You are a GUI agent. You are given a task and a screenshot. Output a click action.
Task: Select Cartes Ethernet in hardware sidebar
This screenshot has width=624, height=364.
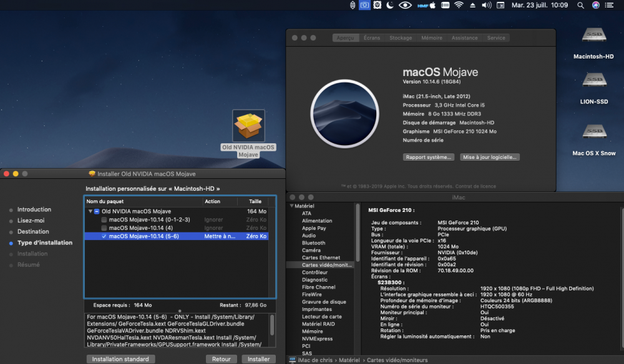tap(321, 257)
